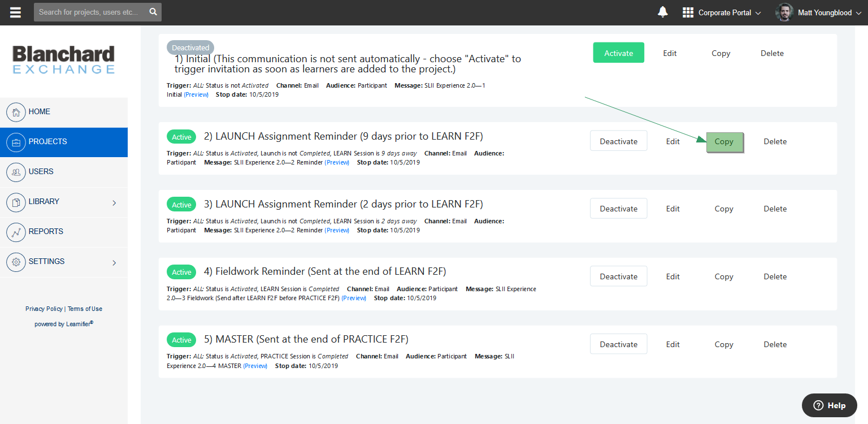Open the hamburger menu icon
This screenshot has height=424, width=868.
(x=15, y=12)
